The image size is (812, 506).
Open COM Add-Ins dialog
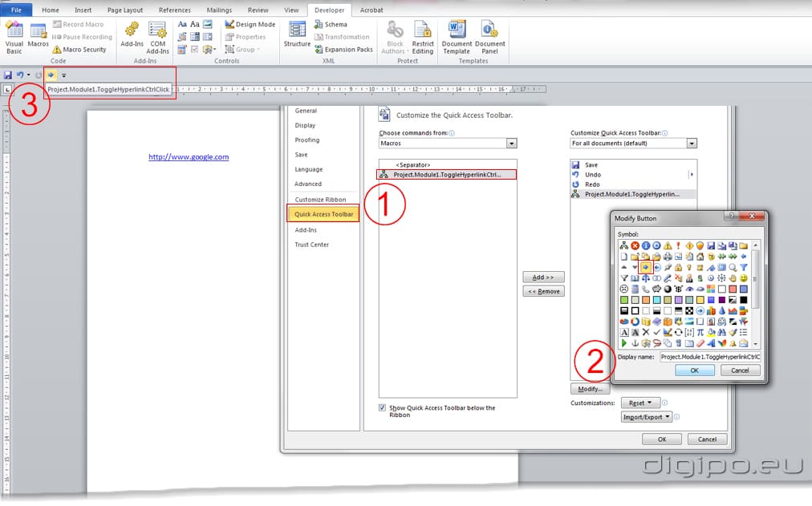[x=157, y=37]
